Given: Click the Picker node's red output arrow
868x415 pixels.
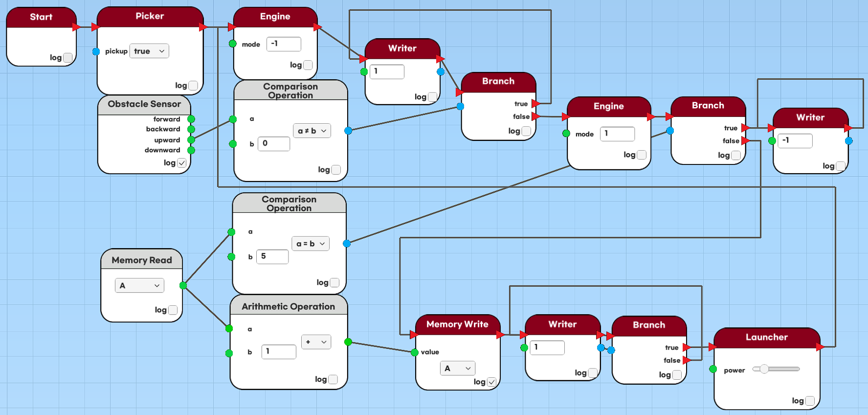Looking at the screenshot, I should click(x=203, y=27).
